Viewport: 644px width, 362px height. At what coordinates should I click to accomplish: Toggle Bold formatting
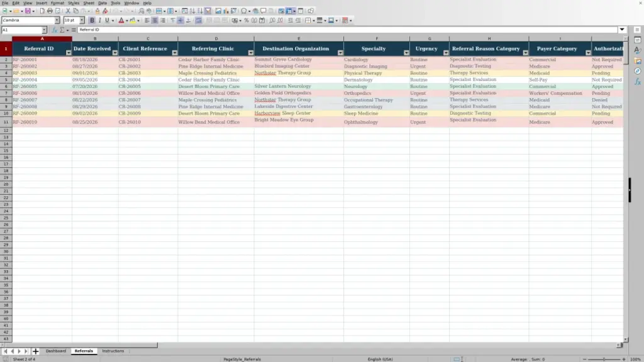click(x=92, y=20)
